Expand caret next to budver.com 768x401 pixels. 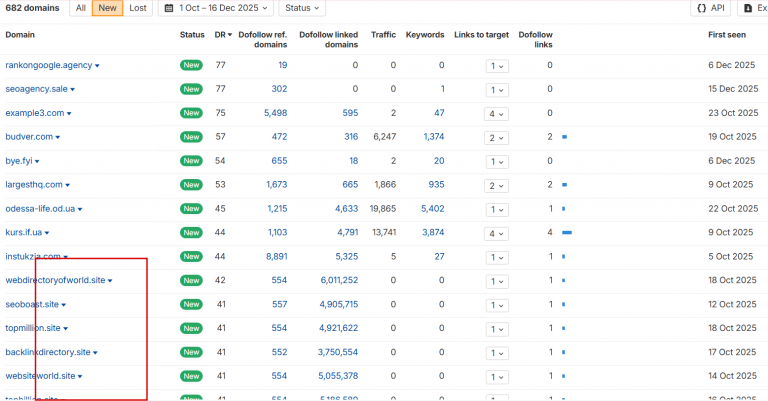pos(58,138)
